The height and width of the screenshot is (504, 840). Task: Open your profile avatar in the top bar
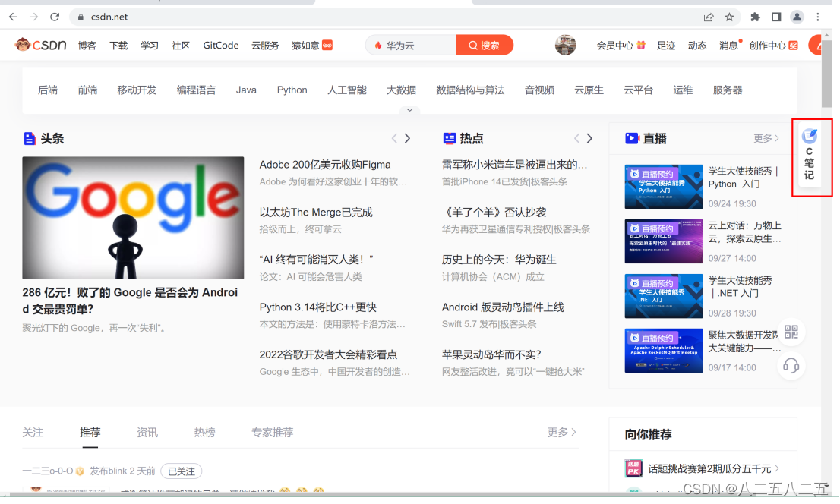tap(565, 45)
